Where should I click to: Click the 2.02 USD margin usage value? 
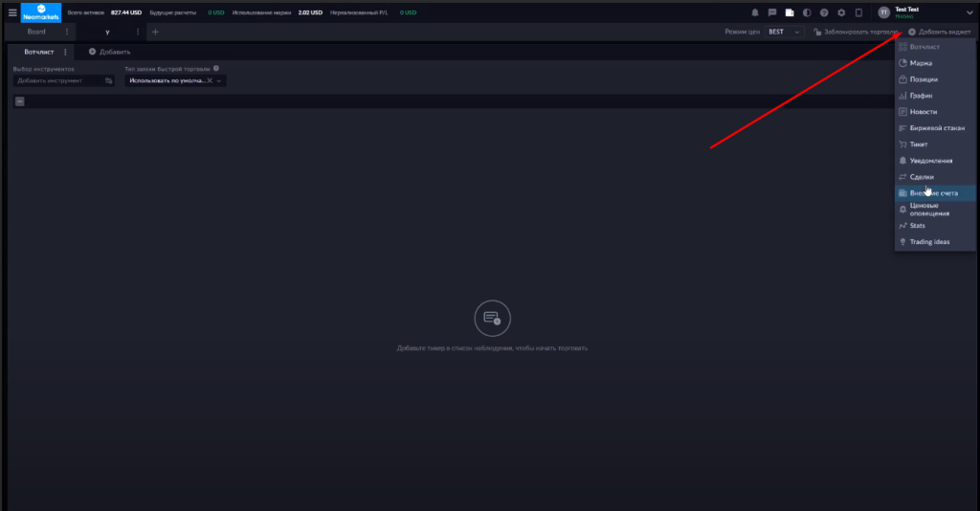(x=310, y=12)
